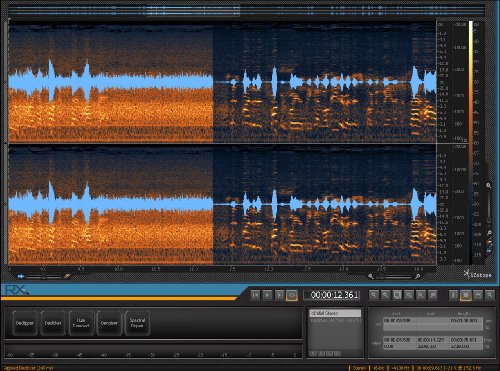The width and height of the screenshot is (500, 371).
Task: Open the Declicker module
Action: click(53, 323)
